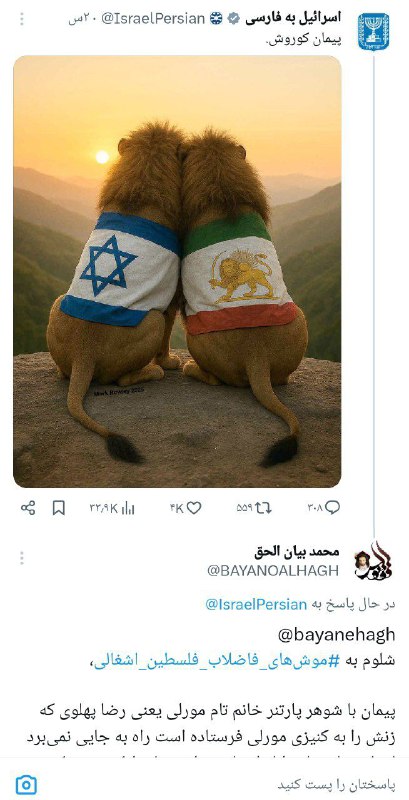Viewport: 409px width, 800px height.
Task: Tap the camera icon in the reply bar
Action: click(x=26, y=784)
